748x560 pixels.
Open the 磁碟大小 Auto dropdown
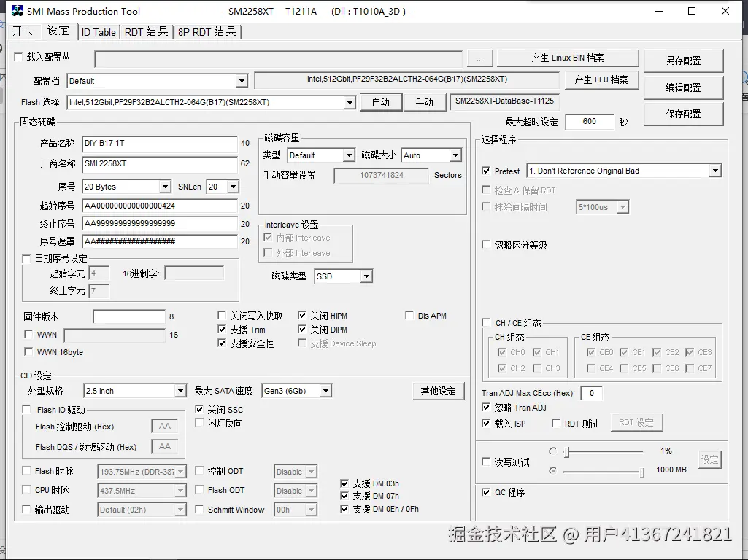455,155
